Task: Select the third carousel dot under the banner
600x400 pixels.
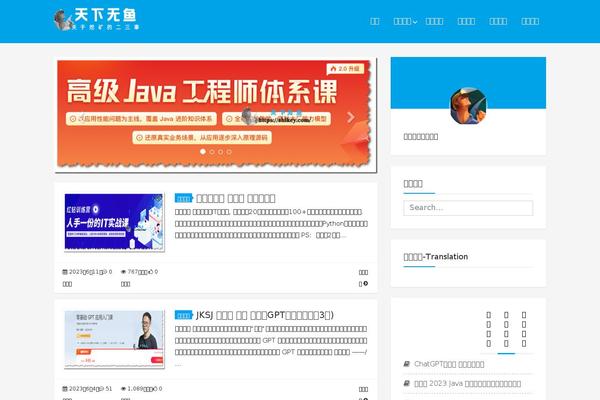Action: tap(220, 152)
